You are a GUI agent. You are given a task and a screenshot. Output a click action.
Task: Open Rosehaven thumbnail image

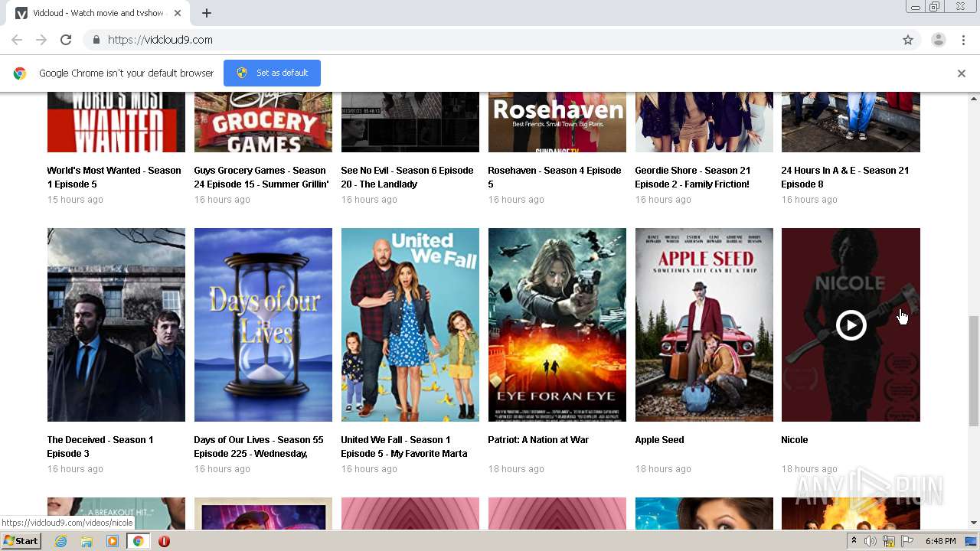pyautogui.click(x=557, y=122)
